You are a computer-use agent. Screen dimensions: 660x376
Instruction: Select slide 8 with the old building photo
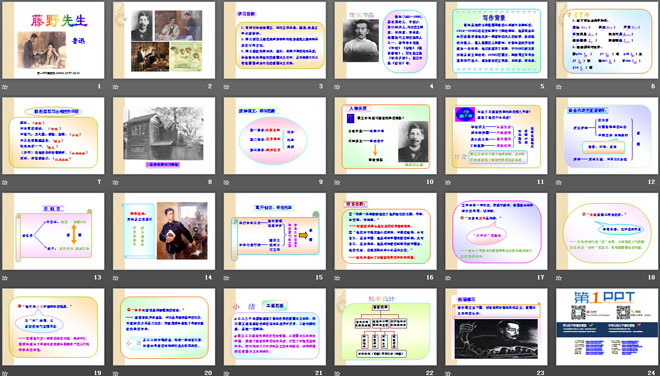[x=164, y=136]
